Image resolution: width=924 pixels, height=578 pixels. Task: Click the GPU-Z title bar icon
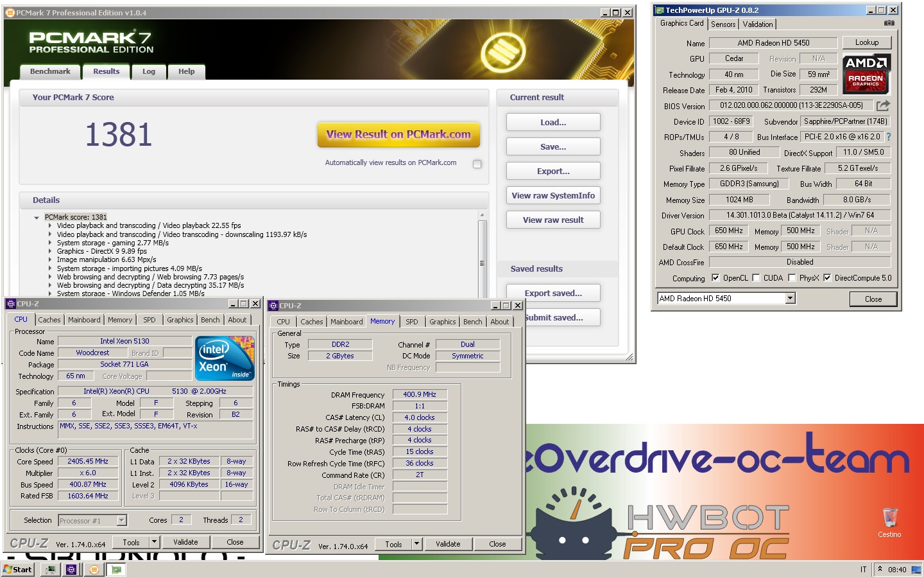click(660, 10)
